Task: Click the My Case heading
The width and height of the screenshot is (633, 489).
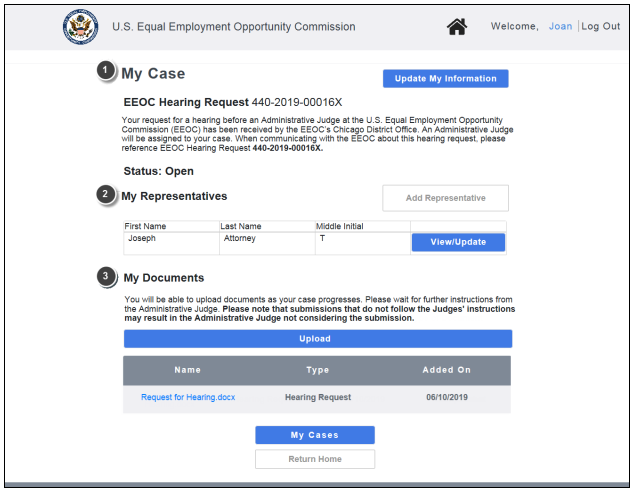Action: pos(153,73)
